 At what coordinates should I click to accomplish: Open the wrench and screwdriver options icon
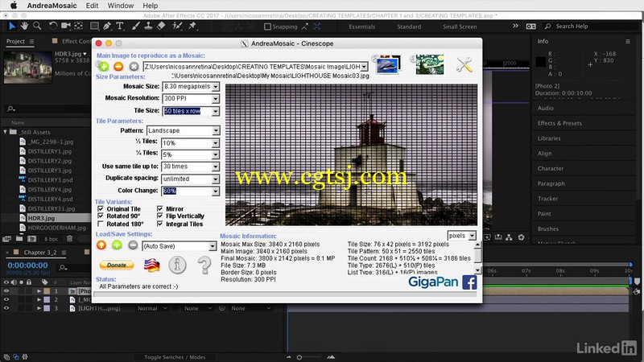pyautogui.click(x=464, y=65)
